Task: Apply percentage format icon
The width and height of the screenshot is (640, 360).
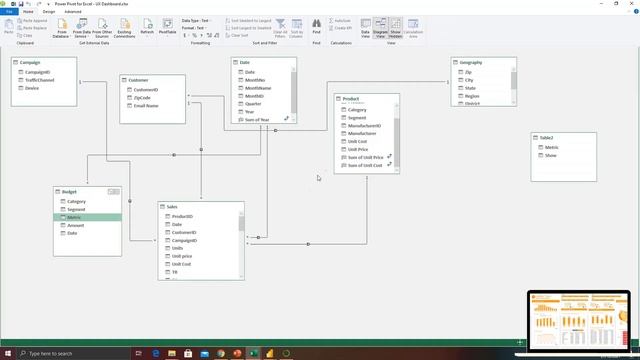Action: (x=194, y=36)
